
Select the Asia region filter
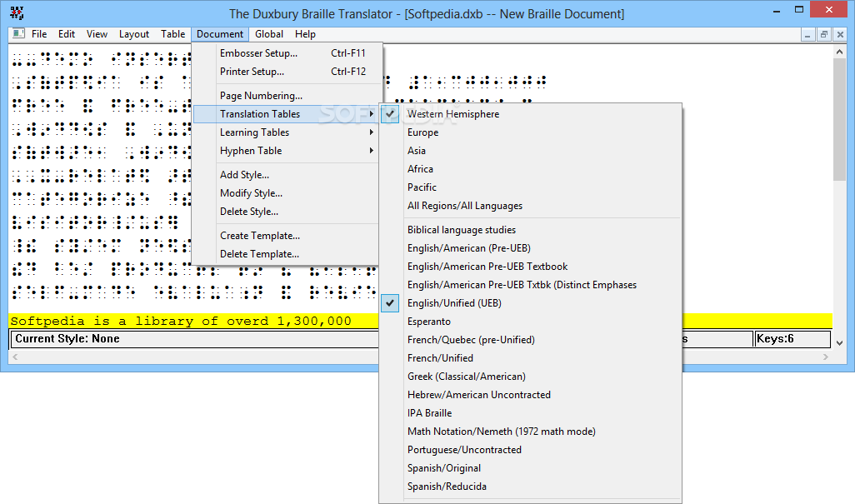(x=530, y=151)
